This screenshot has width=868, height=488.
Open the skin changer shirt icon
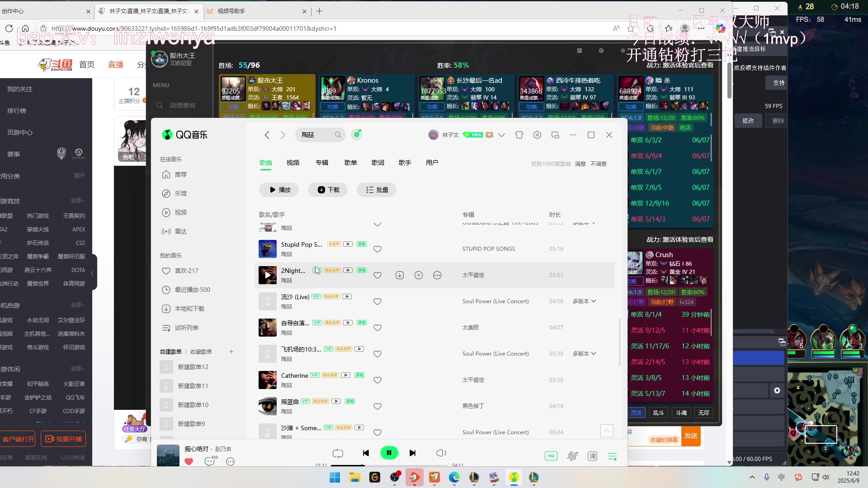point(519,135)
